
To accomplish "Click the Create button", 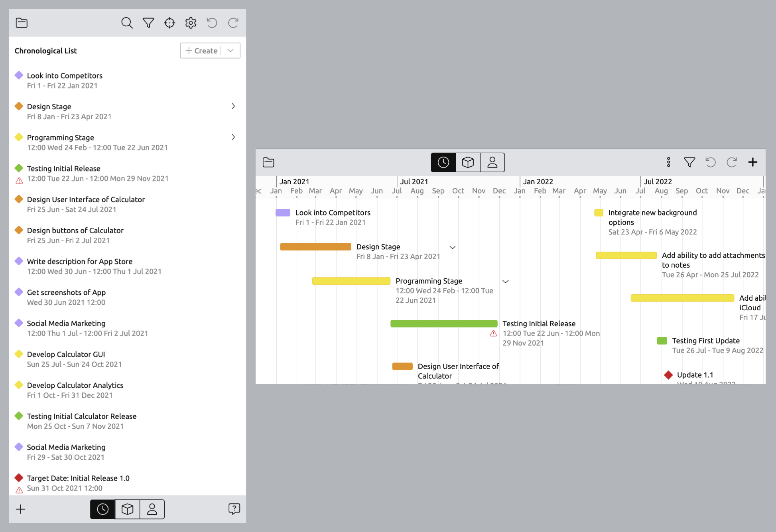I will pyautogui.click(x=202, y=51).
